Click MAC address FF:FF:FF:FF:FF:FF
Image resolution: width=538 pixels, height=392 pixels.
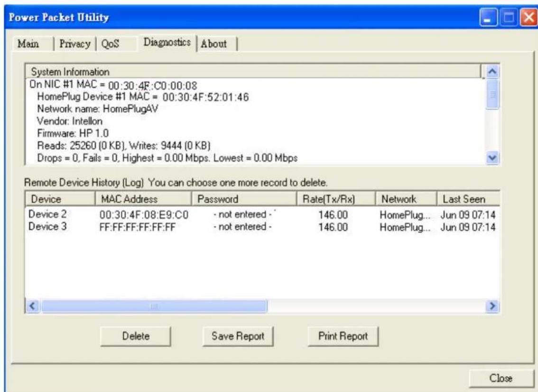point(137,228)
